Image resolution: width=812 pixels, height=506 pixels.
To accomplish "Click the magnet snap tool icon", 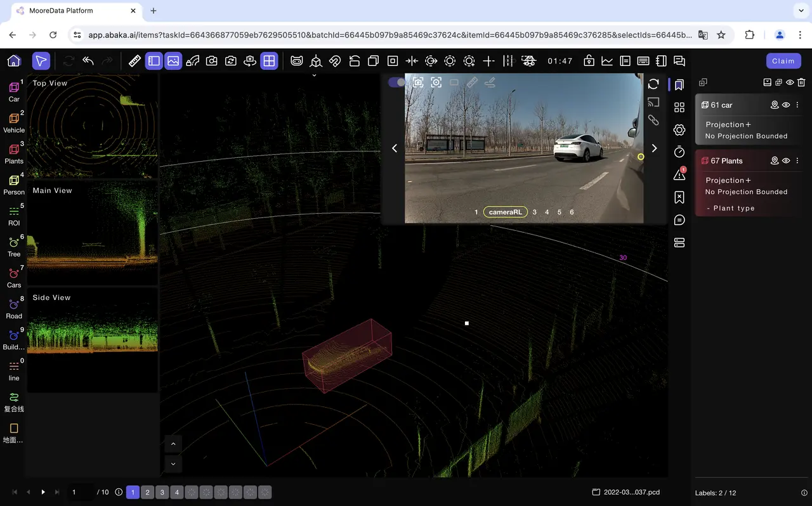I will [x=335, y=61].
